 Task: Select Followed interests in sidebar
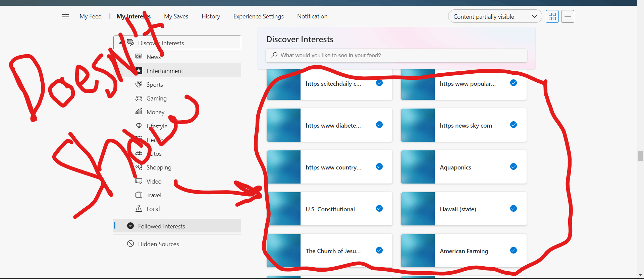[177, 226]
